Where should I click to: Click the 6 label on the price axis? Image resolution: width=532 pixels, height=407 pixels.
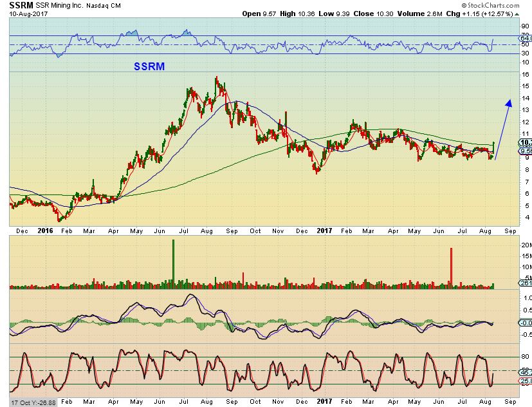(527, 194)
